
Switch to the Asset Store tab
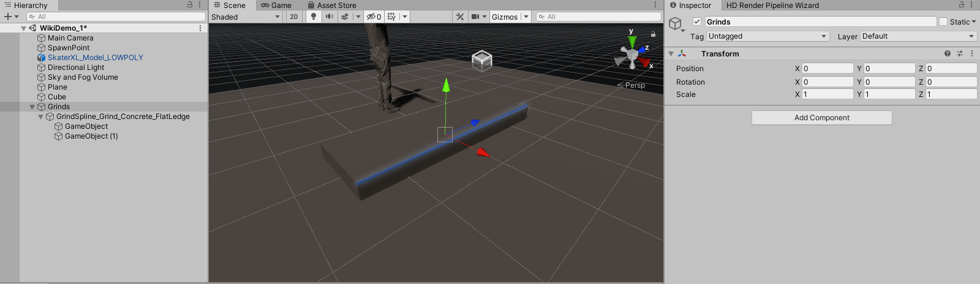click(332, 5)
